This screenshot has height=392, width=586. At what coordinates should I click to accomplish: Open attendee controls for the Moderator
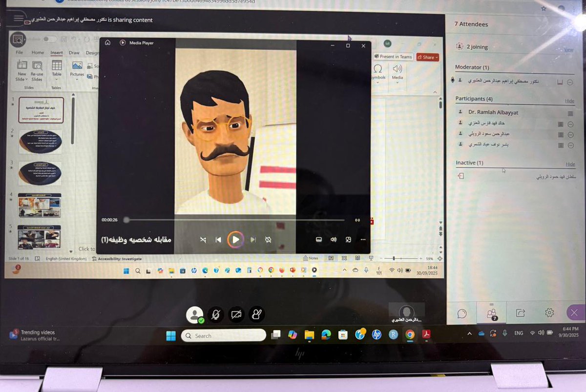click(x=570, y=83)
